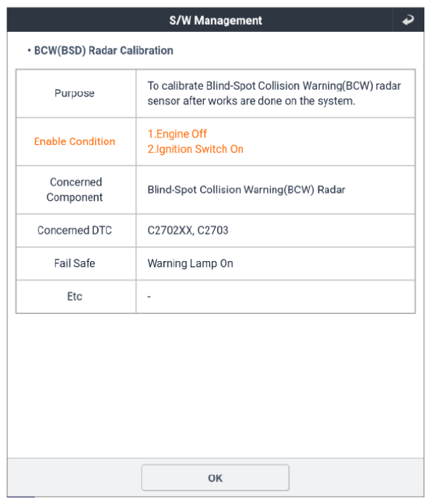Click the bullet before BCW(BSD) heading

29,51
